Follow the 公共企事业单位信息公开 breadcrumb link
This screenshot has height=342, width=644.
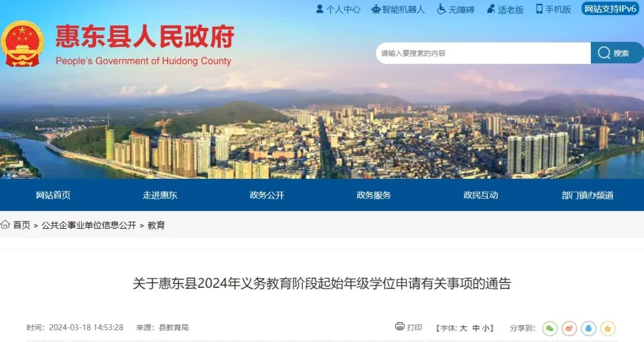coord(89,225)
